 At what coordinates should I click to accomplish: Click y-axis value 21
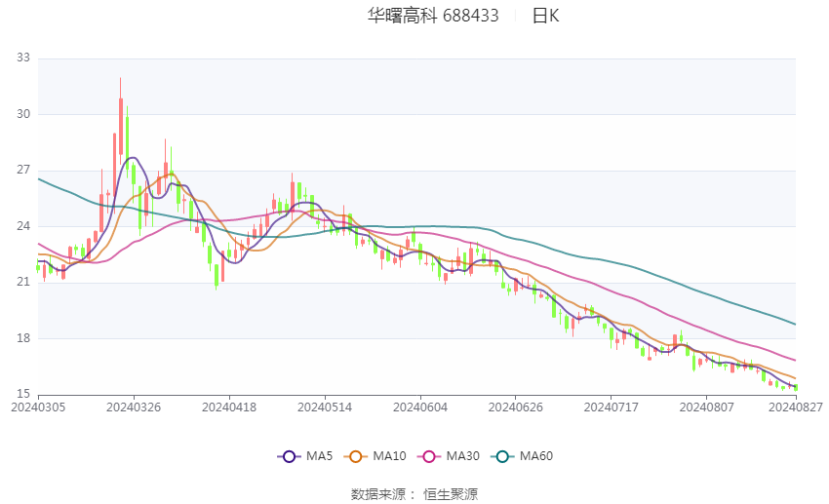pos(23,282)
